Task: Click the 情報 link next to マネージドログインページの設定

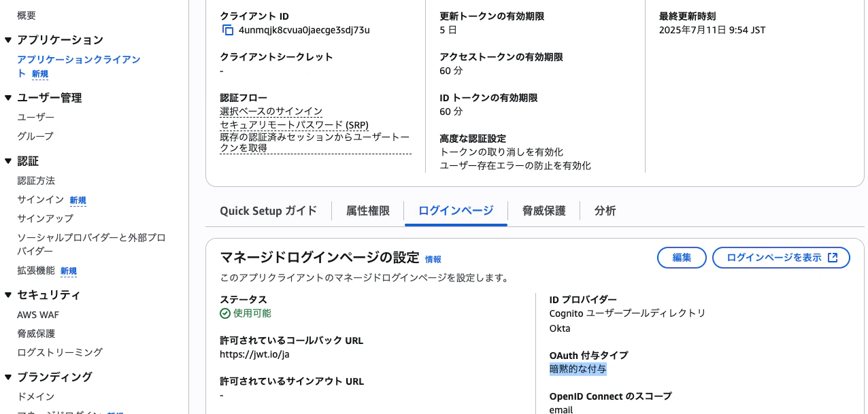Action: tap(435, 259)
